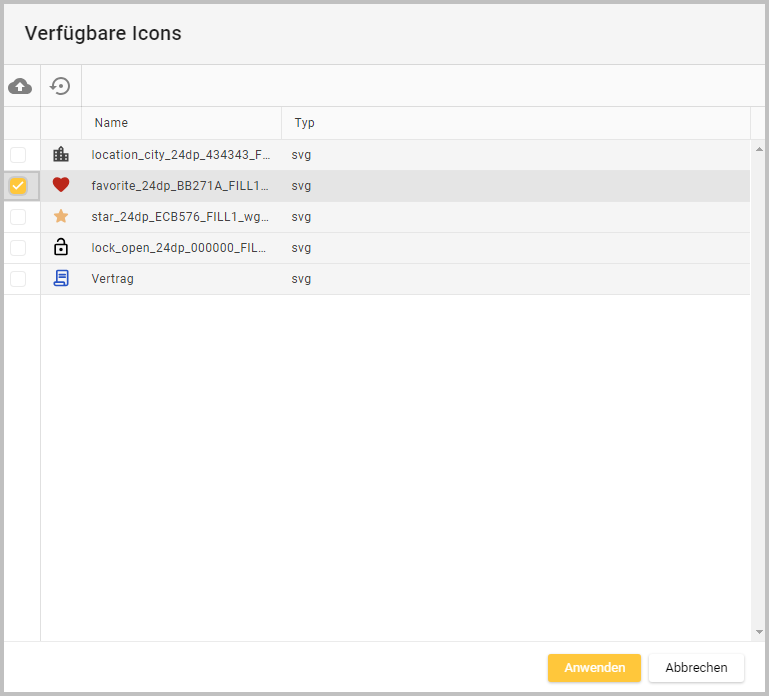The width and height of the screenshot is (769, 696).
Task: Select the city building icon
Action: click(x=61, y=155)
